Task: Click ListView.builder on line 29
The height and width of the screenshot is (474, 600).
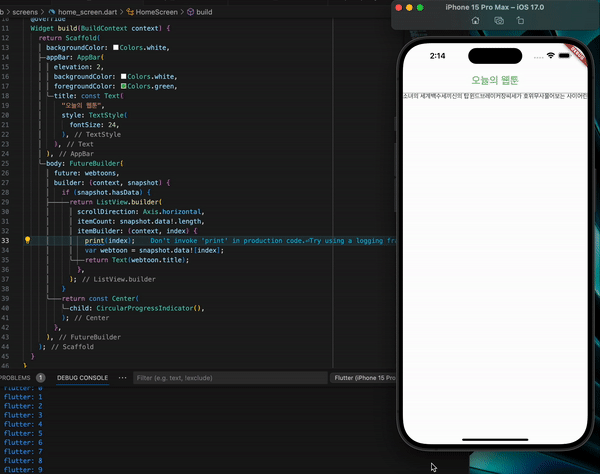Action: point(127,202)
